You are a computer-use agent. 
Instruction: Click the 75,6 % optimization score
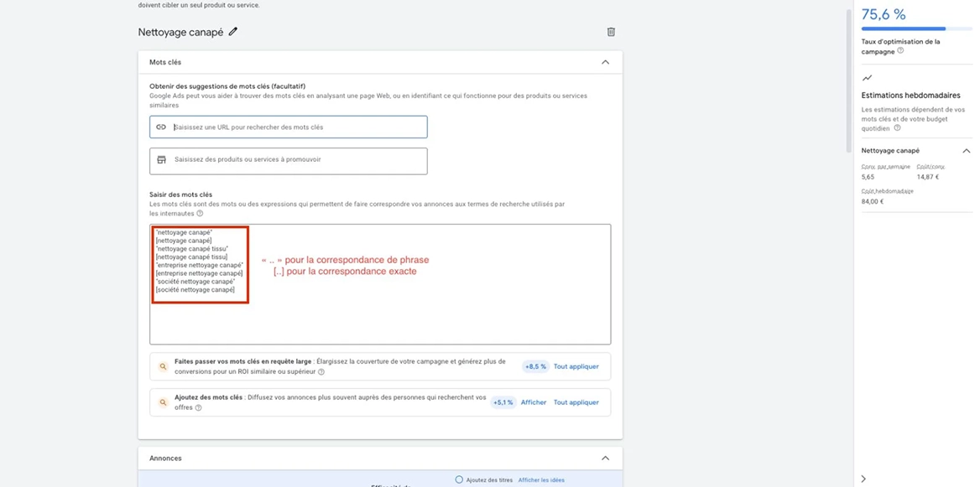tap(884, 14)
